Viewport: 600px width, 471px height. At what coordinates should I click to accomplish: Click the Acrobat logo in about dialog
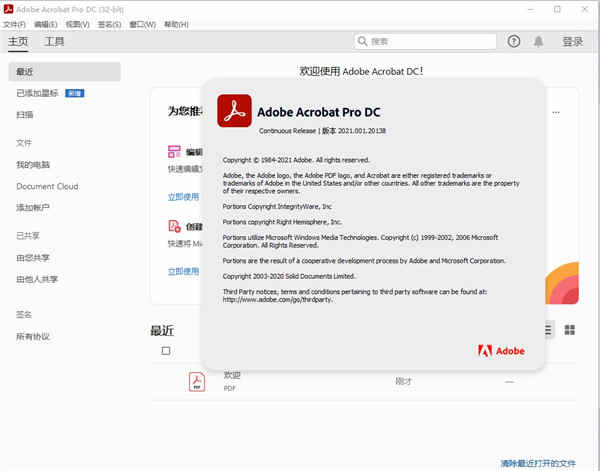click(234, 111)
